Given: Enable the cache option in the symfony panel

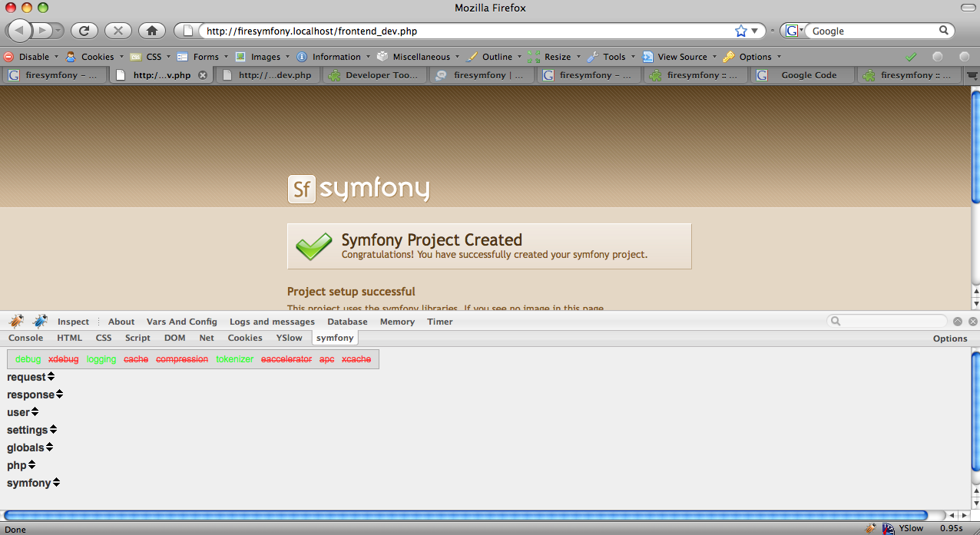Looking at the screenshot, I should [136, 358].
